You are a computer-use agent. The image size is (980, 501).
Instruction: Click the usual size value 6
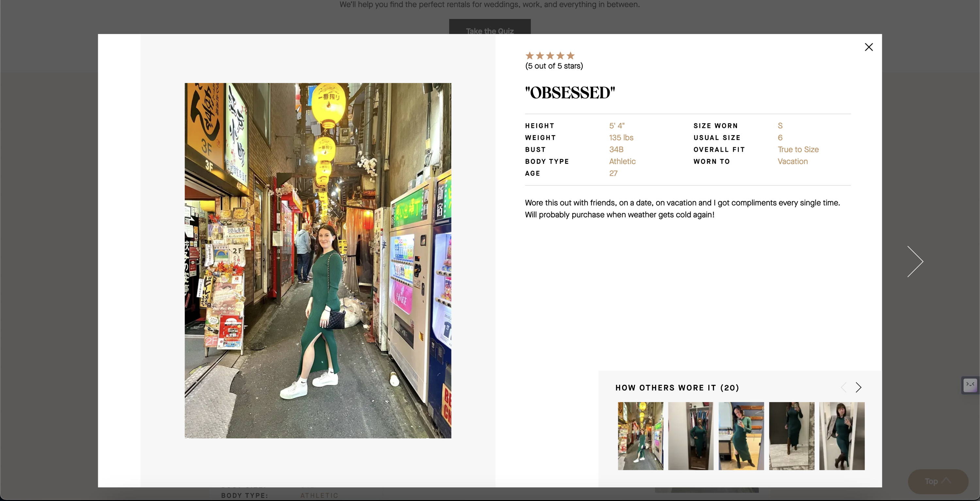click(780, 138)
